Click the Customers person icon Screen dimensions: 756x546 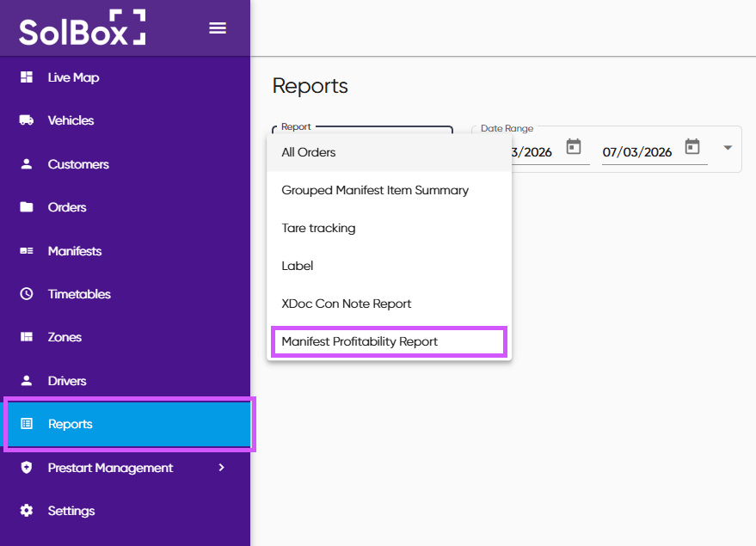click(x=27, y=164)
